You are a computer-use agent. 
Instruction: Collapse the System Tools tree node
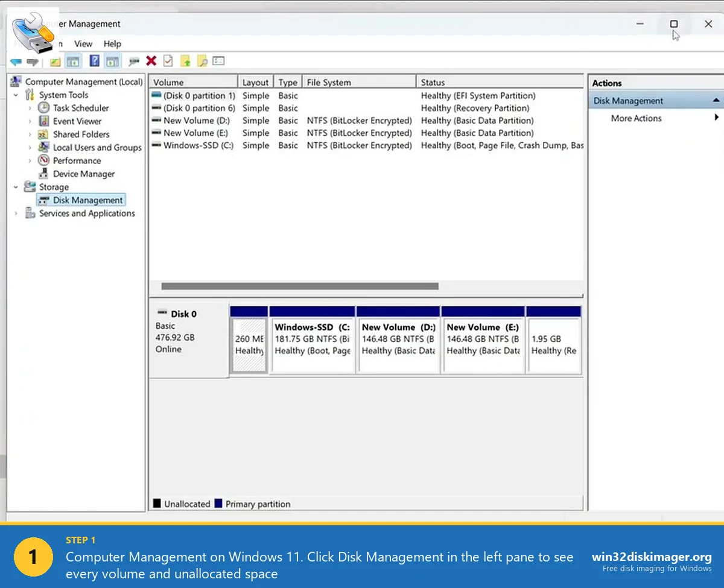(x=16, y=95)
